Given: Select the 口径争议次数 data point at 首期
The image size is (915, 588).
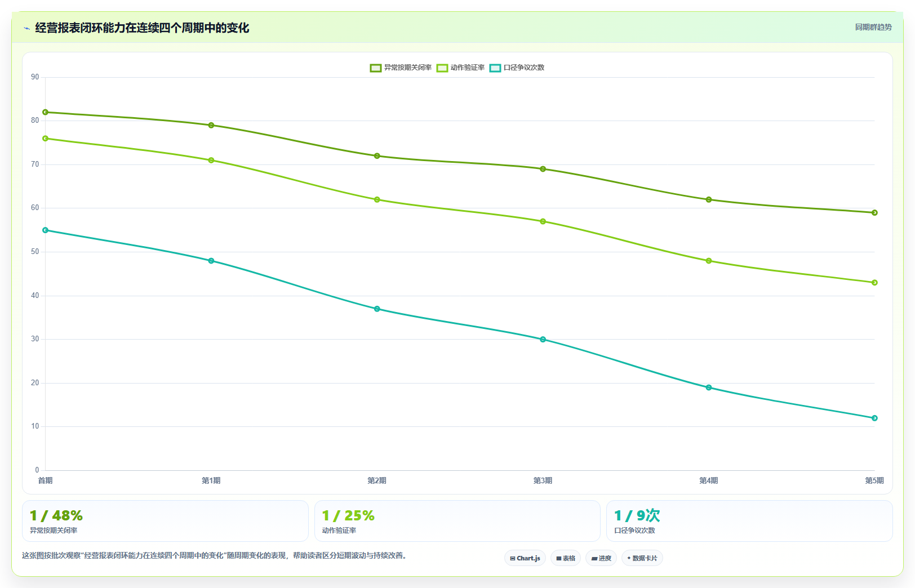Looking at the screenshot, I should pos(46,230).
